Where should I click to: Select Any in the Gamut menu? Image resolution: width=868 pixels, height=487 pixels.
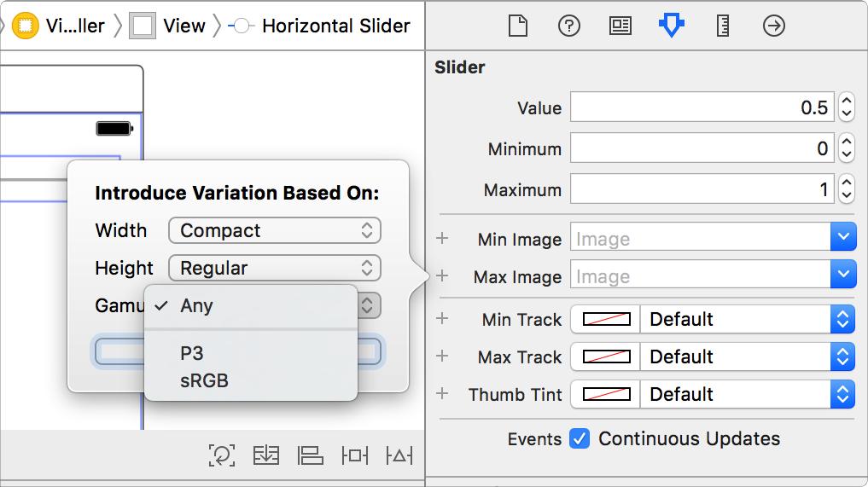tap(196, 305)
